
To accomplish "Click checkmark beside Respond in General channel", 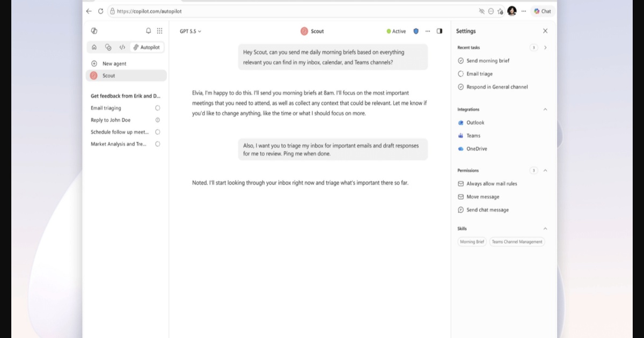I will (460, 87).
